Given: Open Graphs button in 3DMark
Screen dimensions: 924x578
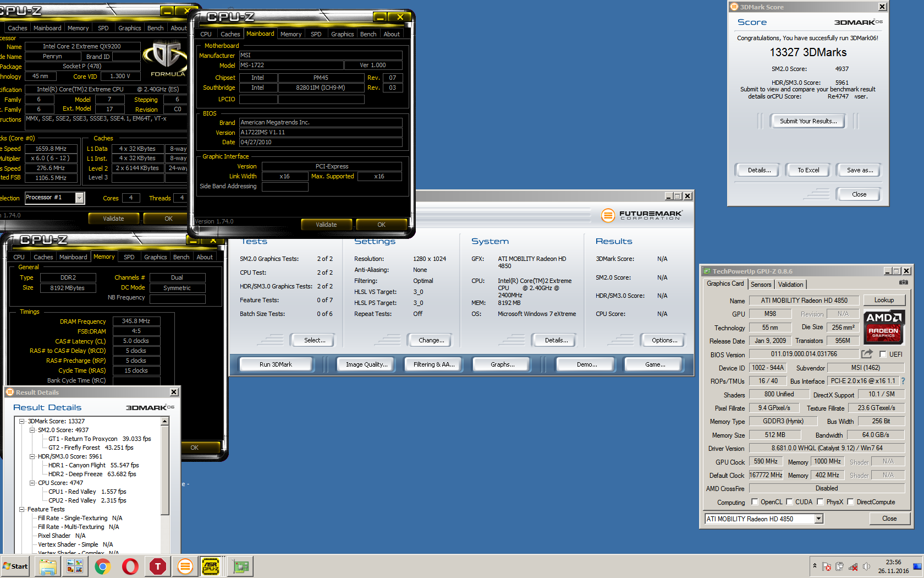Looking at the screenshot, I should [x=502, y=364].
